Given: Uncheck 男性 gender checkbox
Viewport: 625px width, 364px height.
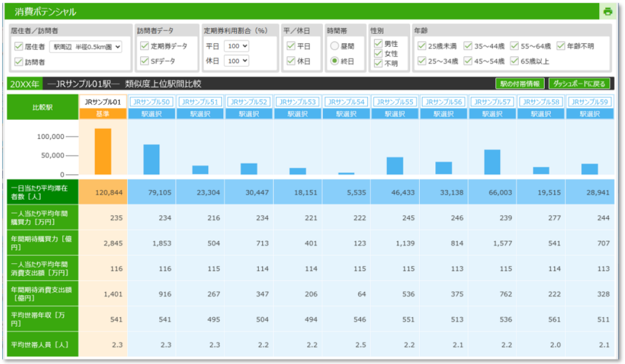Looking at the screenshot, I should 378,43.
